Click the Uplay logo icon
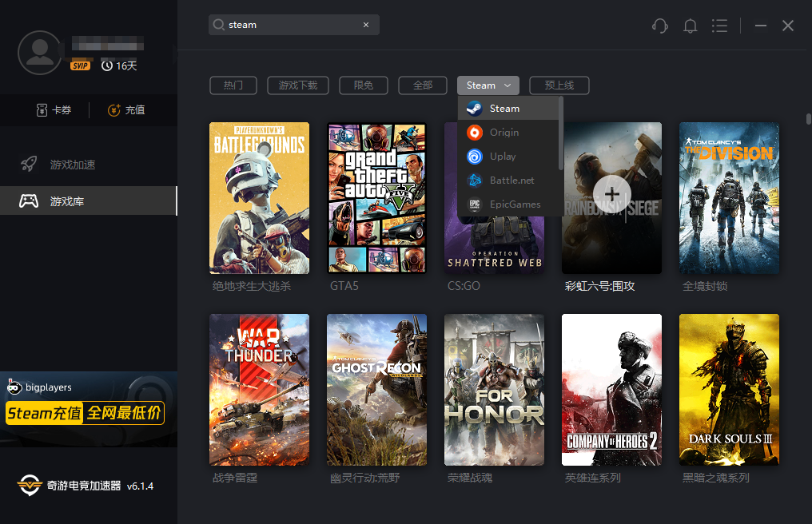812x524 pixels. click(475, 157)
